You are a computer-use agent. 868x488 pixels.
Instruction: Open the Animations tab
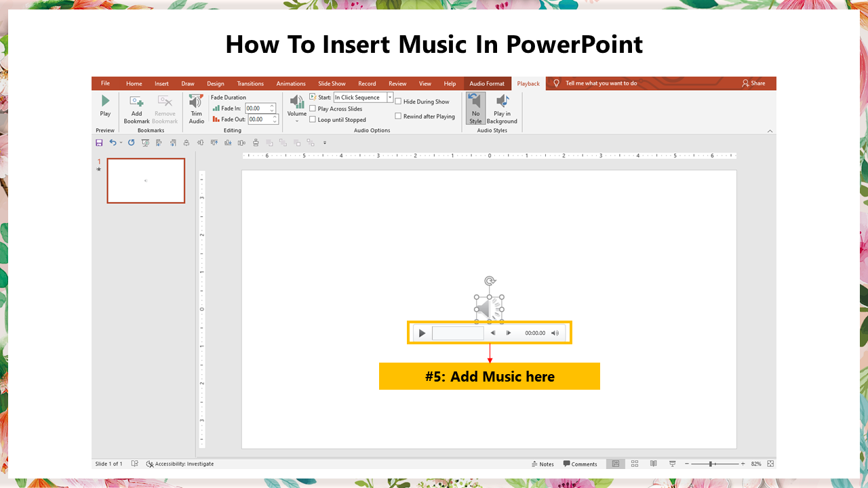[x=291, y=83]
